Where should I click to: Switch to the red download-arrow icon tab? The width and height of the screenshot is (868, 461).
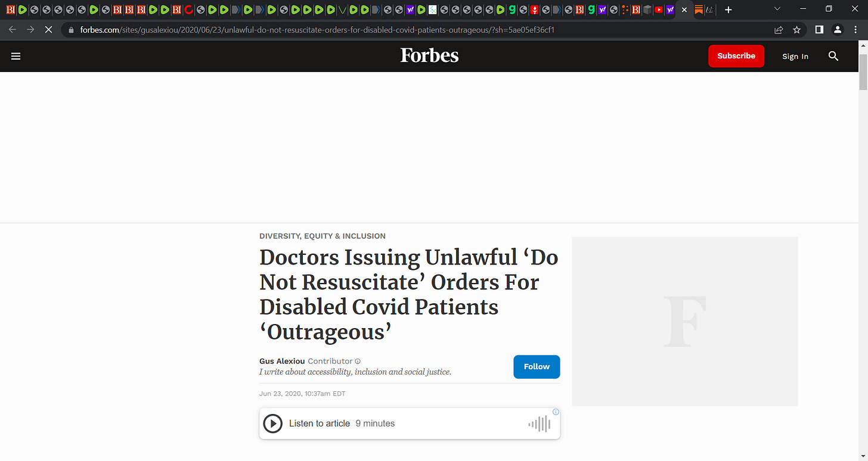[x=535, y=10]
